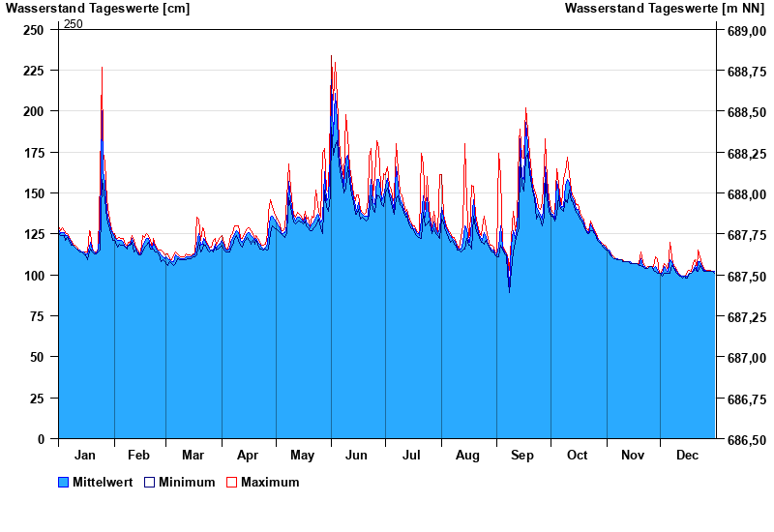Click the bold '250' left axis value
The image size is (774, 532).
(34, 30)
